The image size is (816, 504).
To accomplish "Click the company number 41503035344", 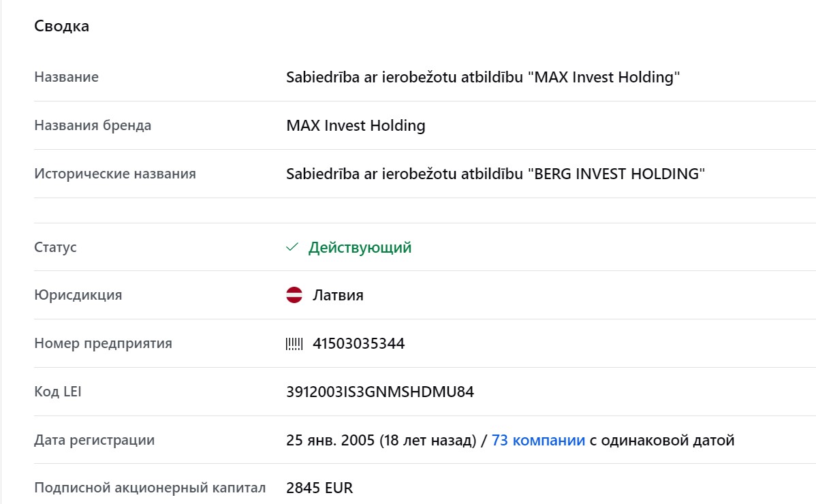I will pyautogui.click(x=358, y=344).
